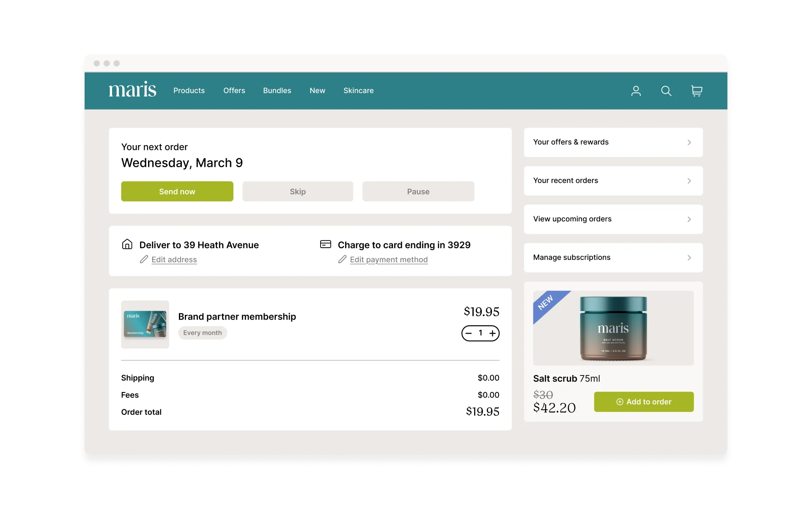Add the Salt scrub to order
Viewport: 812px width, 508px height.
tap(643, 402)
